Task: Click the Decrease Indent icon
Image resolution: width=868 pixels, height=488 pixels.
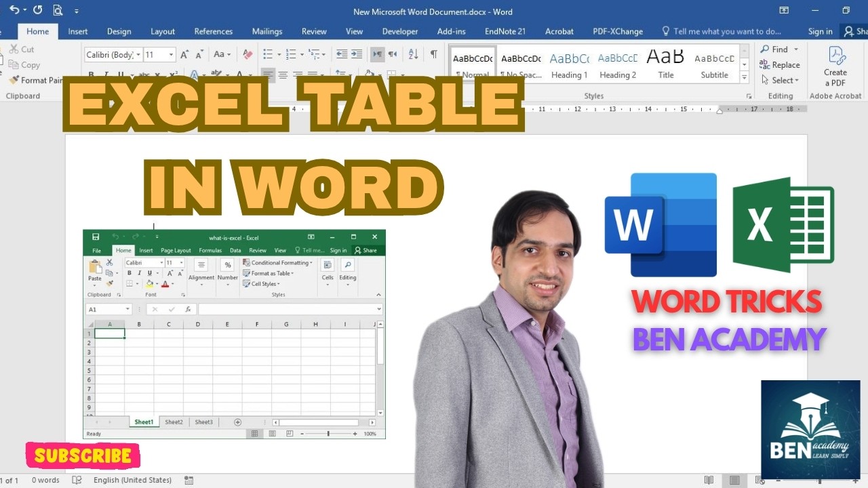Action: (x=342, y=54)
